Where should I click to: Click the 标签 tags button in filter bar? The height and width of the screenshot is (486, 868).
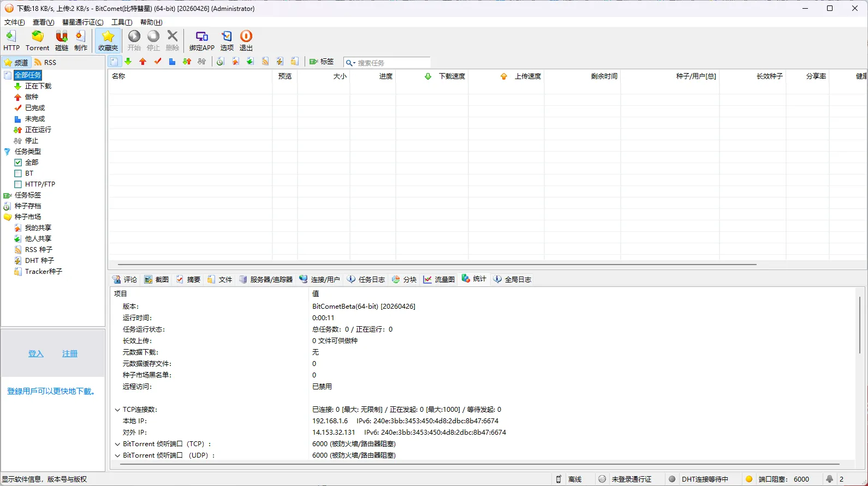point(322,62)
